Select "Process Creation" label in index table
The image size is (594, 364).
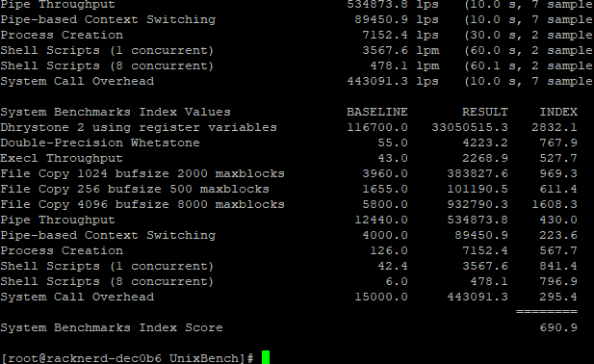click(x=62, y=250)
